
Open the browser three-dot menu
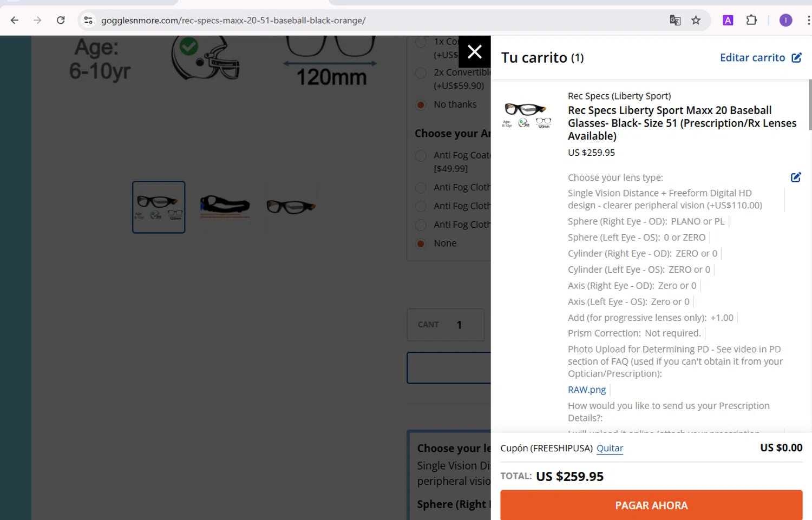[808, 21]
